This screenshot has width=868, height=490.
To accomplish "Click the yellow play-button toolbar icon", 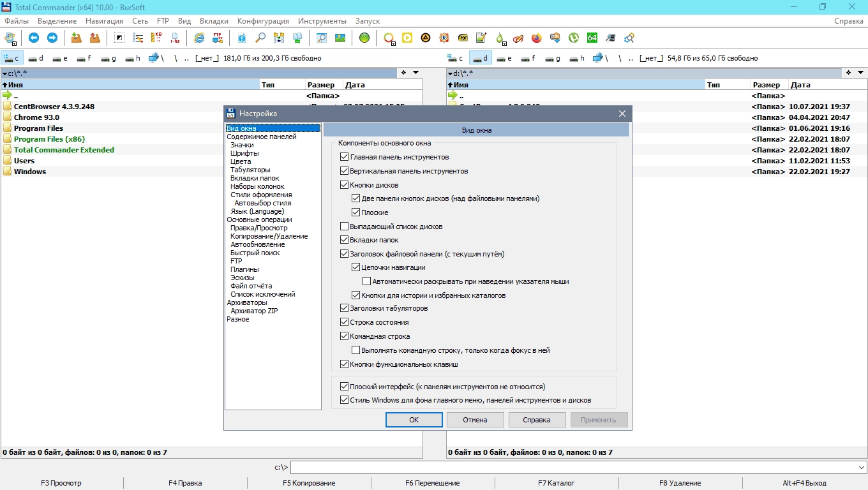I will 407,38.
